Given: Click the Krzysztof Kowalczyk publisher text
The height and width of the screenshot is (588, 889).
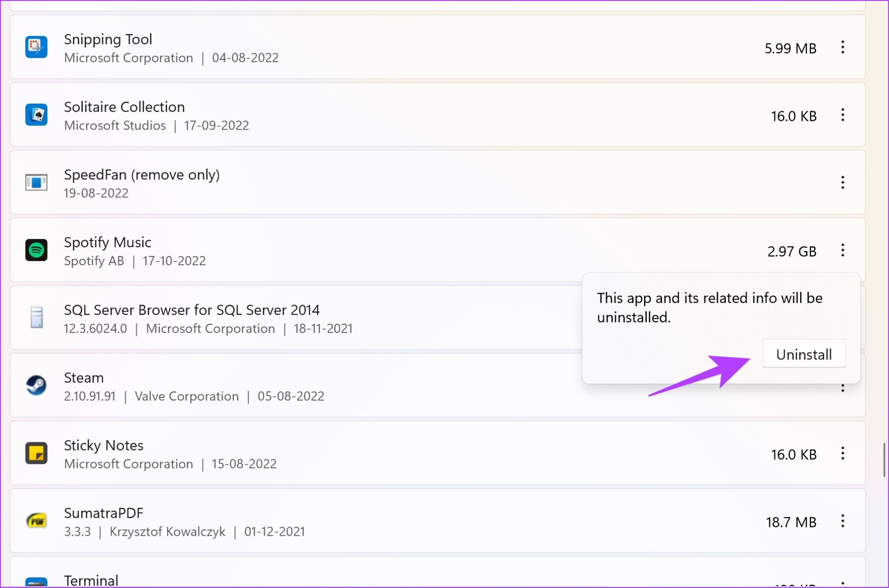Looking at the screenshot, I should 167,532.
